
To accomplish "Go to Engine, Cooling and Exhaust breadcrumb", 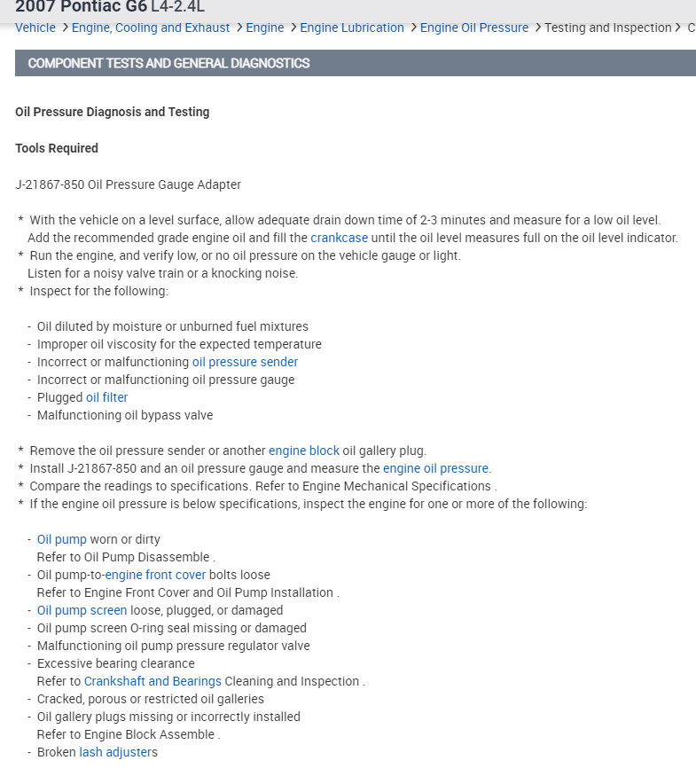I will [x=151, y=27].
